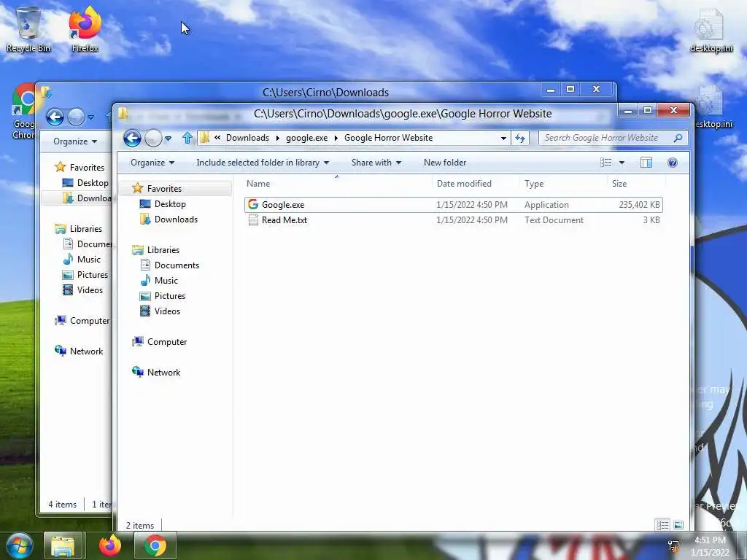Click Google Horror Website breadcrumb segment
Screen dimensions: 747x560
(x=388, y=138)
